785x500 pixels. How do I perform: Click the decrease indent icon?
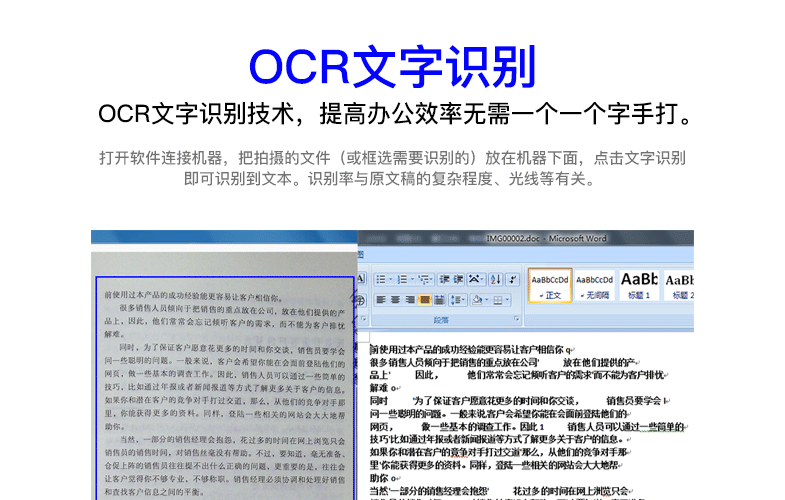[444, 279]
